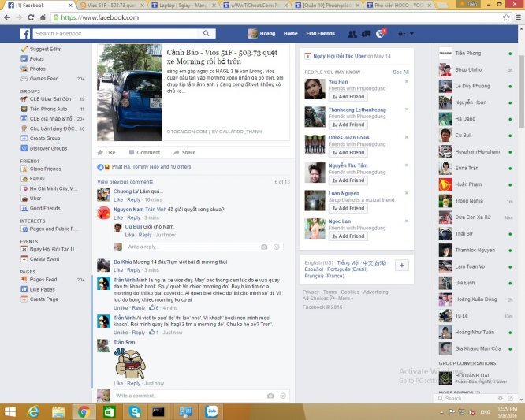Add another language with plus button
This screenshot has width=525, height=420.
402,266
